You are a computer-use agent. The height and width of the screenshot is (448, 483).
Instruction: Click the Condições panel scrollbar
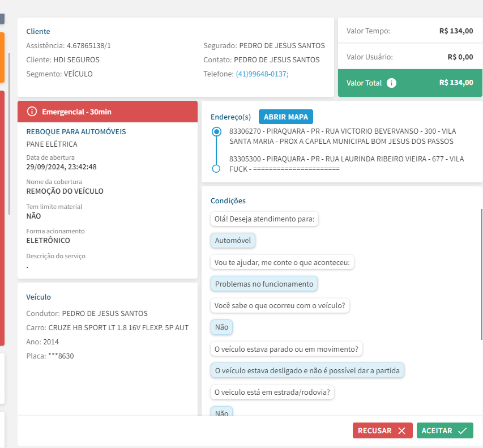pyautogui.click(x=481, y=272)
